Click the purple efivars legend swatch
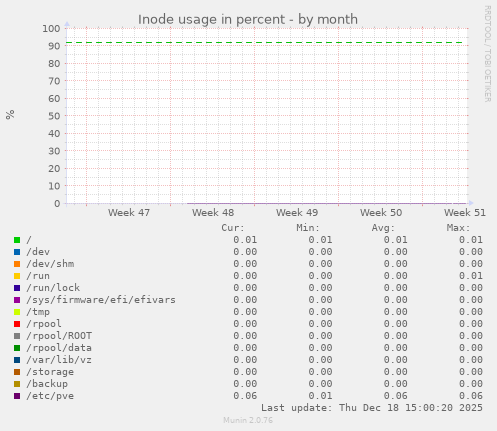Viewport: 497px width, 431px height. click(x=17, y=300)
